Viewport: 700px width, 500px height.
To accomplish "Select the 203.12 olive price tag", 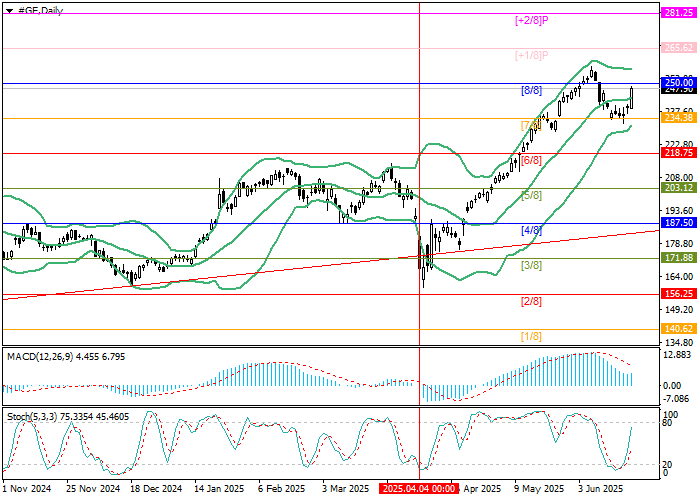I will [679, 188].
